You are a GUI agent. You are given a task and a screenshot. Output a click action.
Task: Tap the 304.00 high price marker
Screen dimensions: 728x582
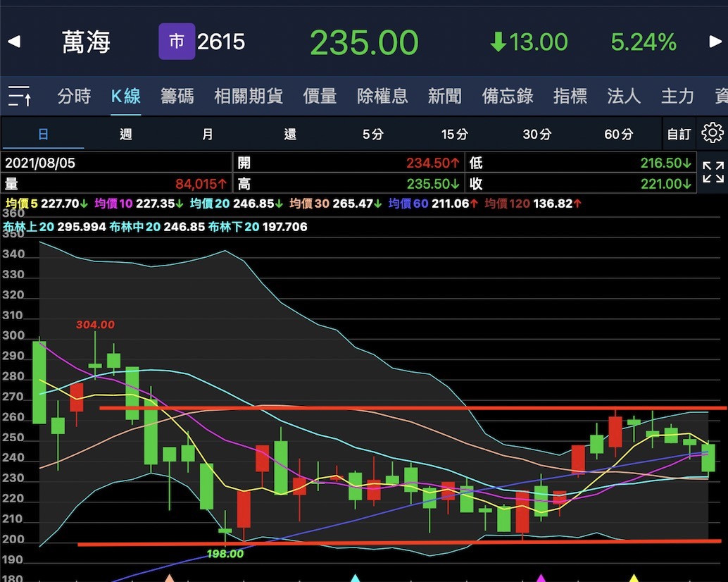click(x=95, y=324)
